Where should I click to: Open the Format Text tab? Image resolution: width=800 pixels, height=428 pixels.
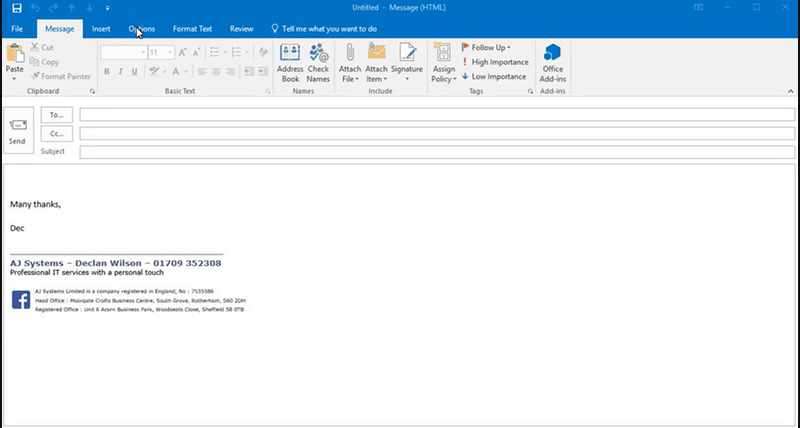coord(192,29)
